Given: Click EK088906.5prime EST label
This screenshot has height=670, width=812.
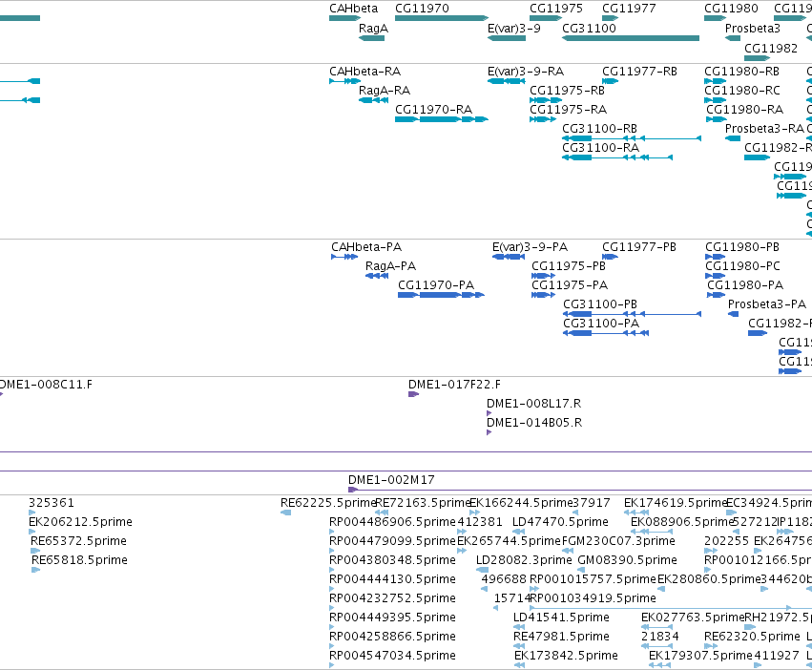Looking at the screenshot, I should pyautogui.click(x=682, y=522).
